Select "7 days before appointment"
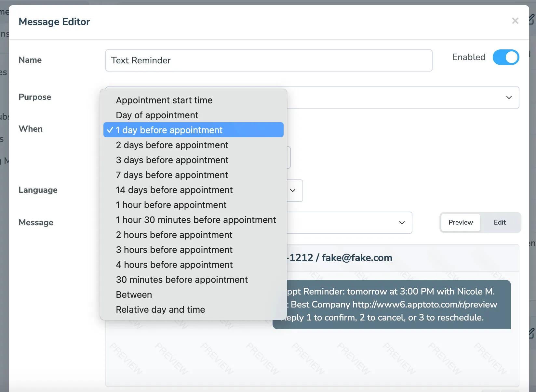 click(172, 175)
